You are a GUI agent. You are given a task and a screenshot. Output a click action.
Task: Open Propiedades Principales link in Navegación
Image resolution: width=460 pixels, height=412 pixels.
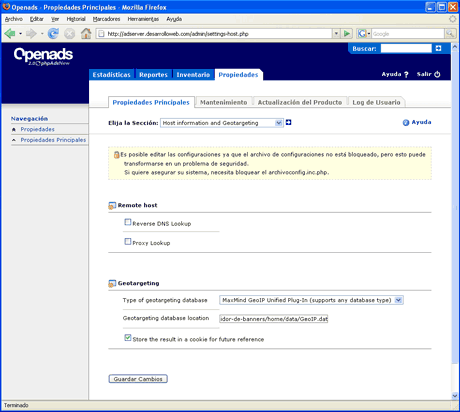pos(53,140)
